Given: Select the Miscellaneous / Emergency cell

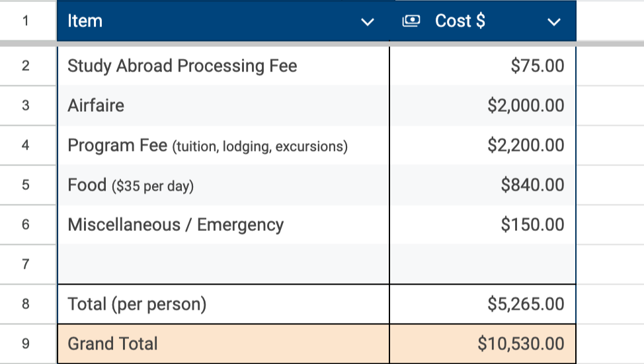Looking at the screenshot, I should pos(176,225).
